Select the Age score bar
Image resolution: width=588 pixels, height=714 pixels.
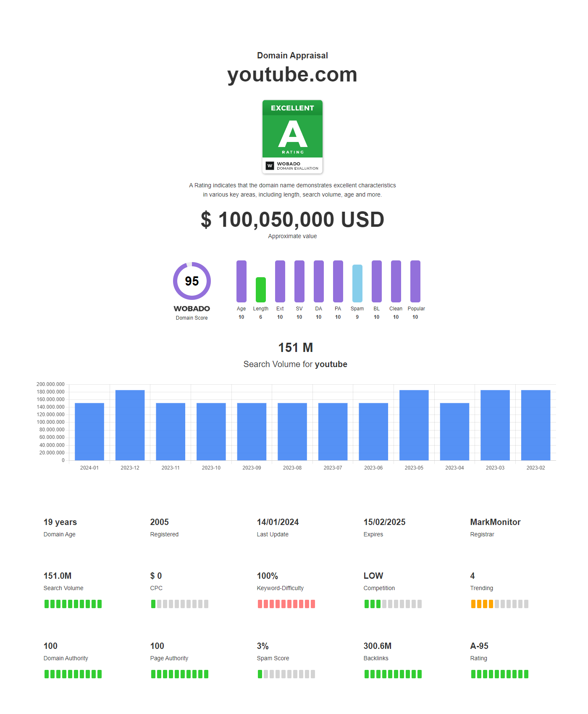[x=241, y=281]
